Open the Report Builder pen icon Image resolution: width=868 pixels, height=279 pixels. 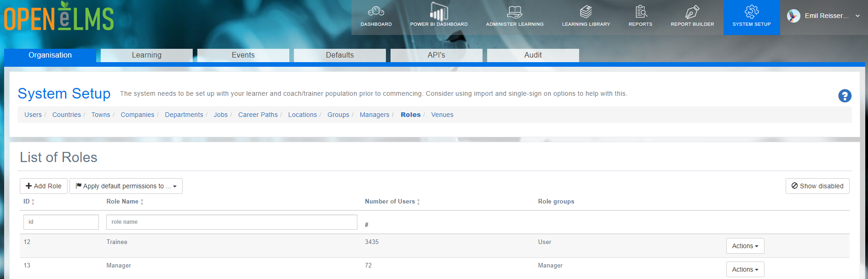[692, 12]
